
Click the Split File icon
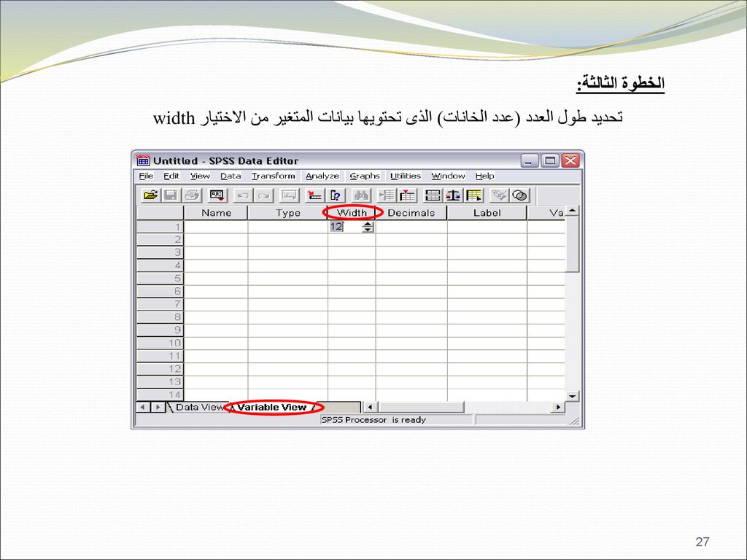click(x=433, y=195)
